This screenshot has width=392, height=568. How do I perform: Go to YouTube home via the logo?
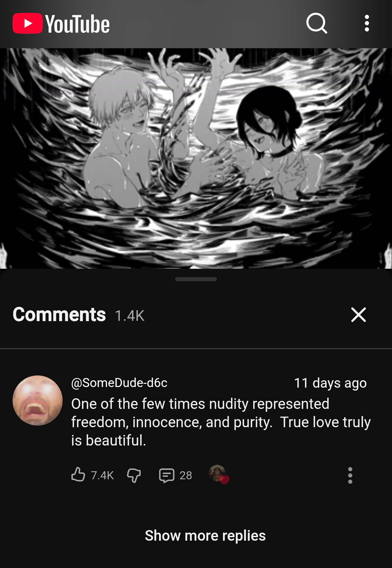tap(61, 24)
